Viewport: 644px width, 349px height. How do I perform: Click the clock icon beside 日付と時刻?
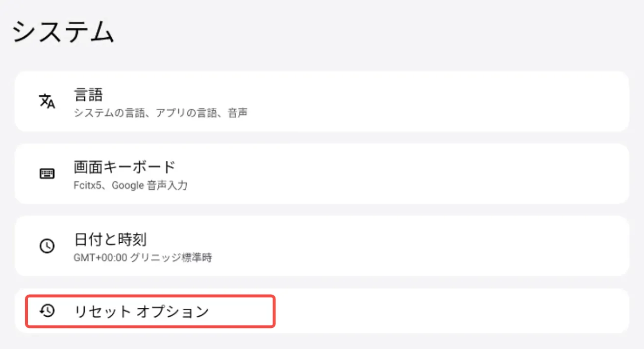click(x=47, y=246)
